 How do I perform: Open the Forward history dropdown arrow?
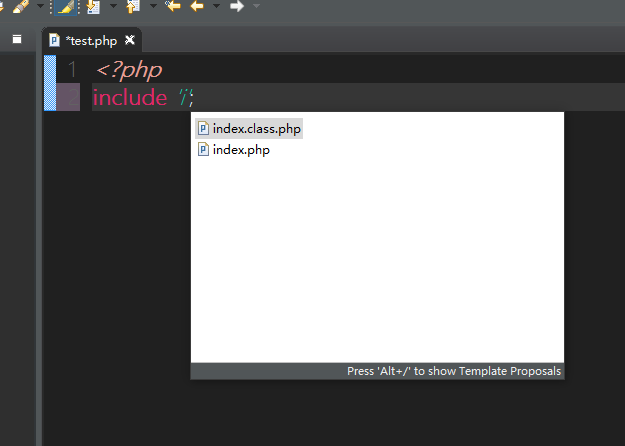pyautogui.click(x=256, y=6)
